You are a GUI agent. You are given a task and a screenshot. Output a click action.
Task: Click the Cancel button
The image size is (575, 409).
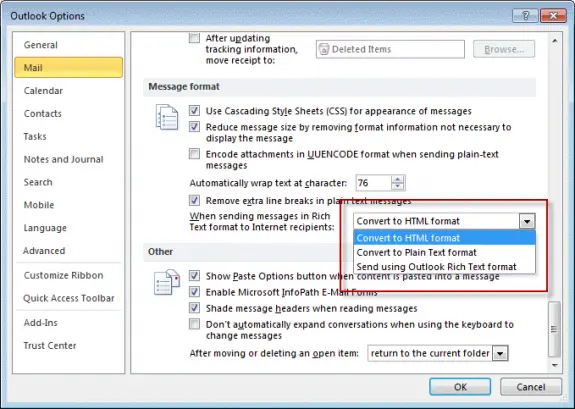pos(531,387)
